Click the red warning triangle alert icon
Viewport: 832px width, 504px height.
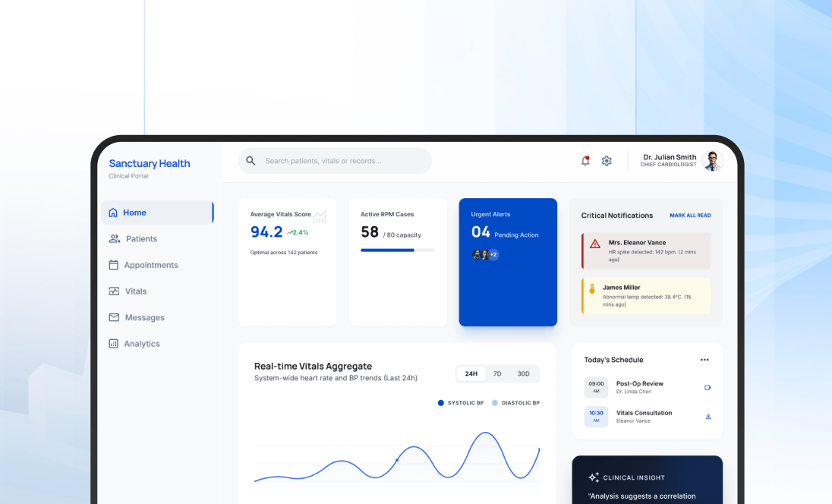595,244
